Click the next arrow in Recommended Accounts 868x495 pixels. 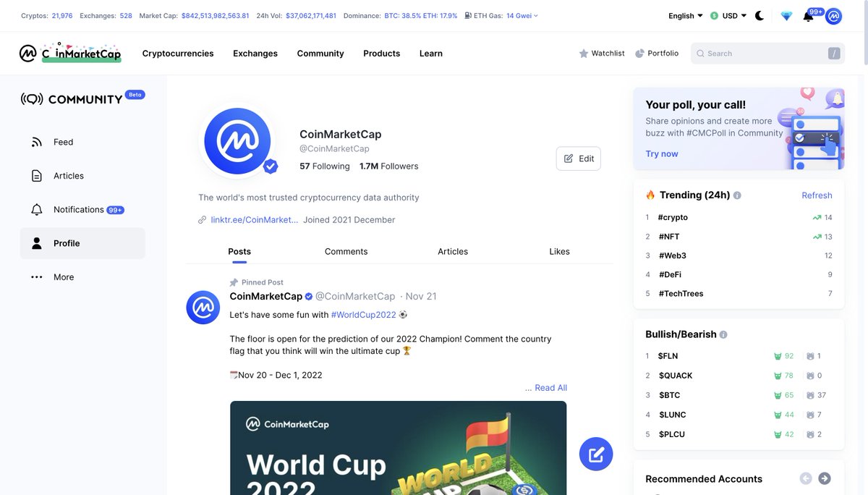click(825, 478)
